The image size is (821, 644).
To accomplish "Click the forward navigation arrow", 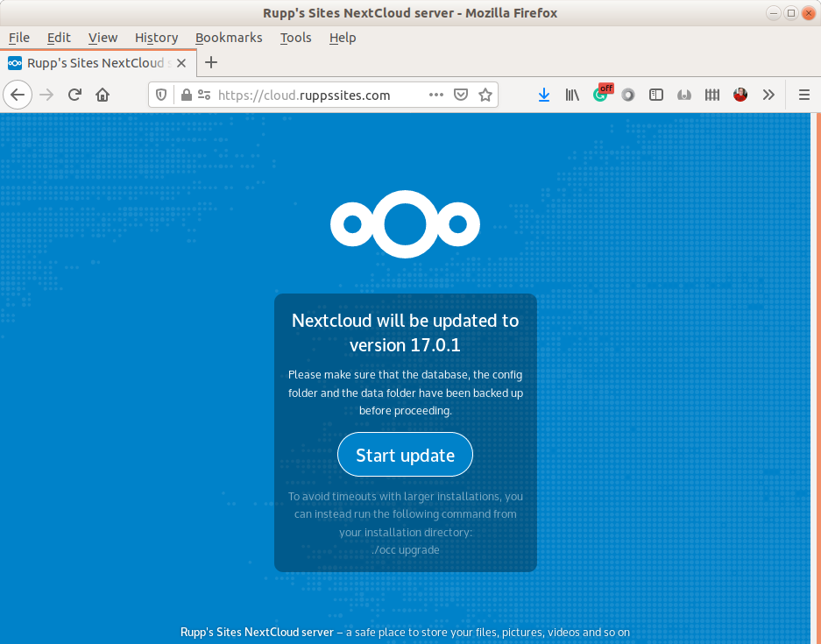I will tap(46, 95).
